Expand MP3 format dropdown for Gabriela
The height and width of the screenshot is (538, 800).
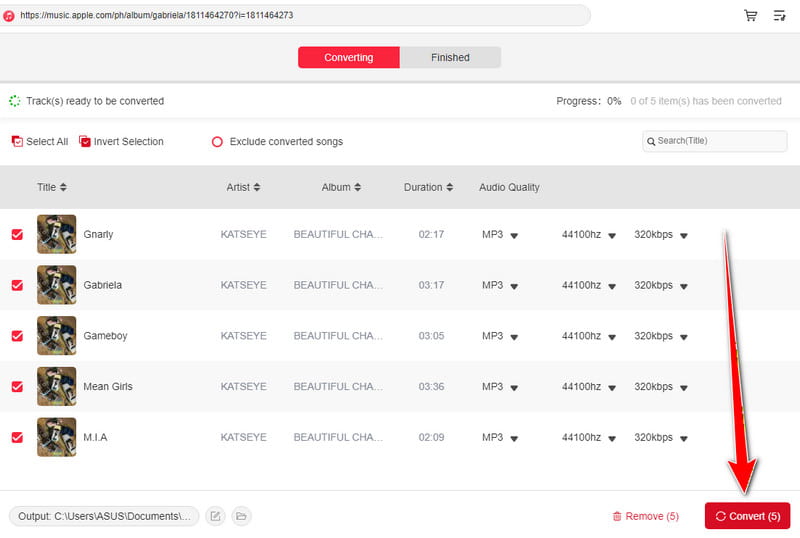click(514, 286)
